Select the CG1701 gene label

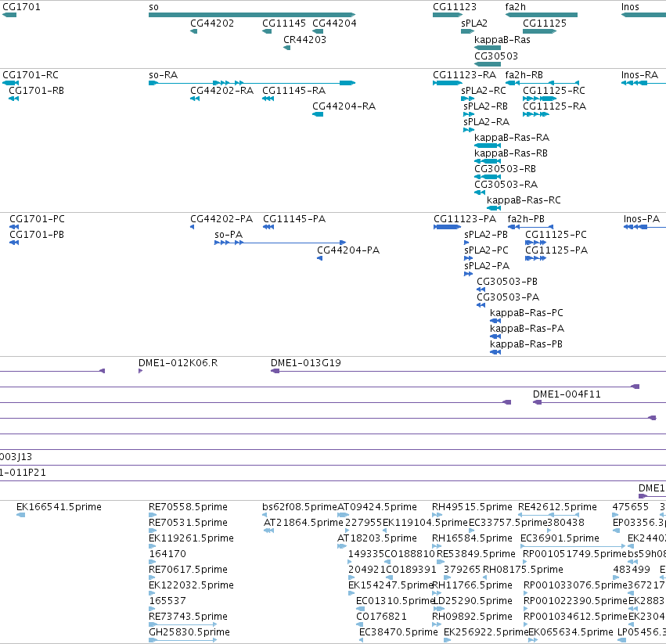[21, 7]
